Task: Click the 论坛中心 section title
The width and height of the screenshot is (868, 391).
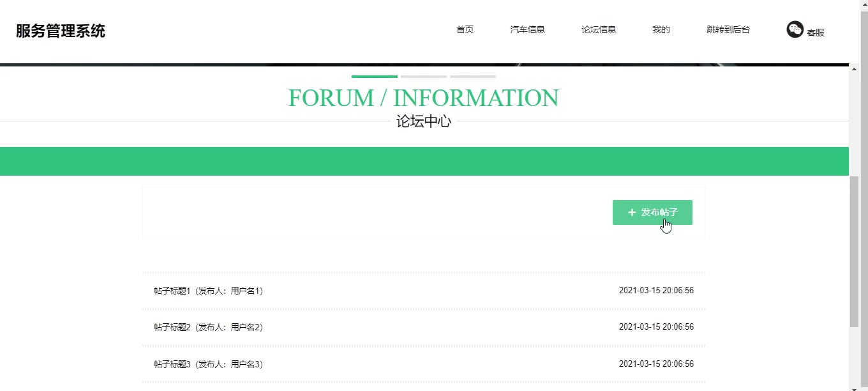Action: (x=423, y=121)
